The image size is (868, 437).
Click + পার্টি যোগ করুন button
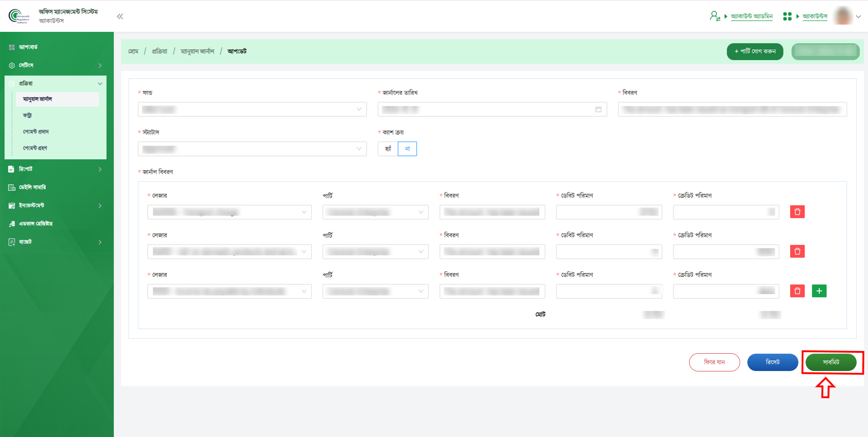[x=755, y=51]
